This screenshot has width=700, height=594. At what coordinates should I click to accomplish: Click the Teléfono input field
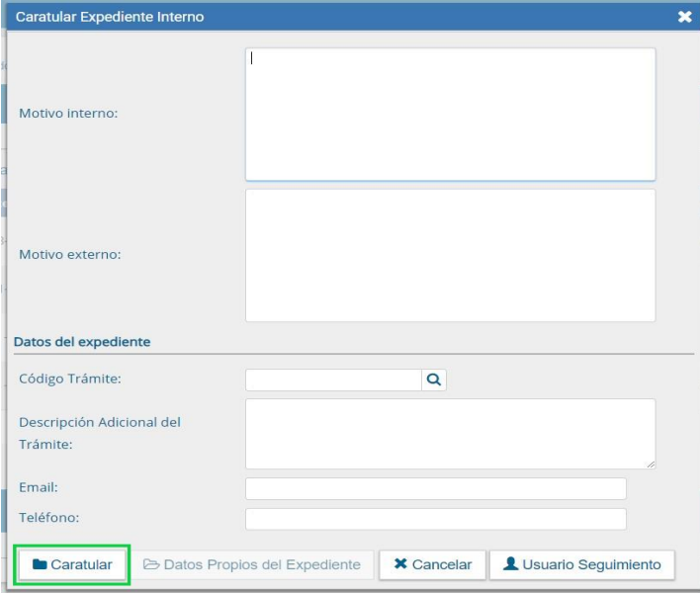(435, 519)
